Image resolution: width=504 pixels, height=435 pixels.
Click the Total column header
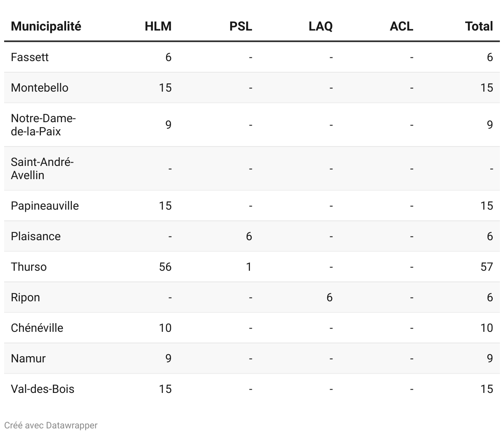point(479,26)
